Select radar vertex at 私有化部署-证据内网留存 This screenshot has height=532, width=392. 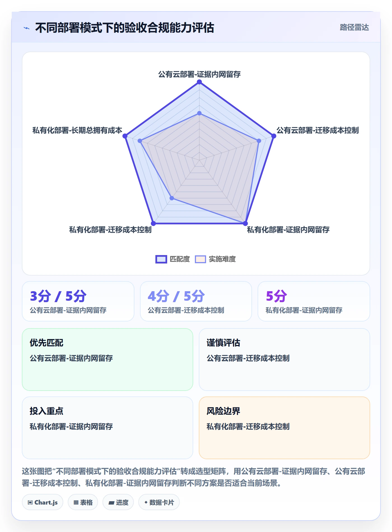[245, 223]
